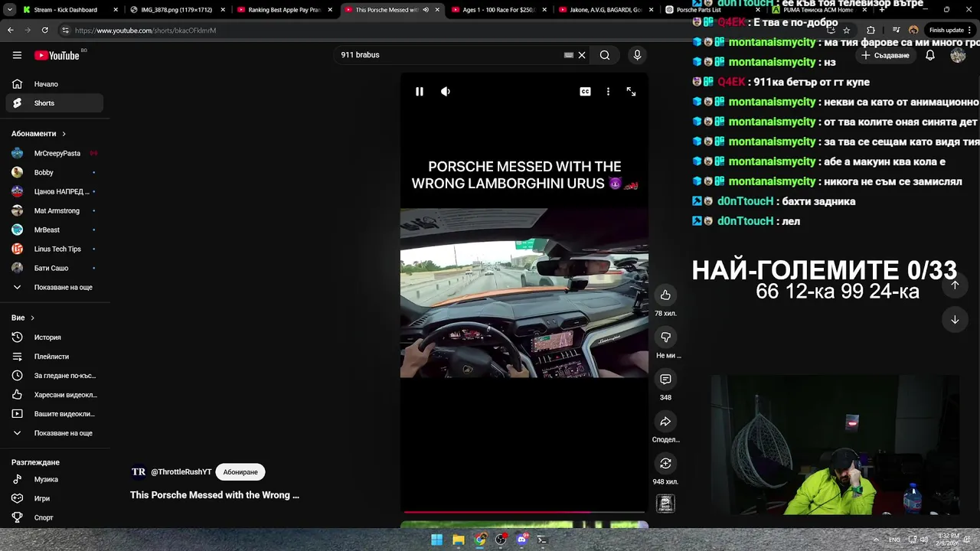This screenshot has width=980, height=551.
Task: Start voice search with the microphone
Action: coord(637,55)
